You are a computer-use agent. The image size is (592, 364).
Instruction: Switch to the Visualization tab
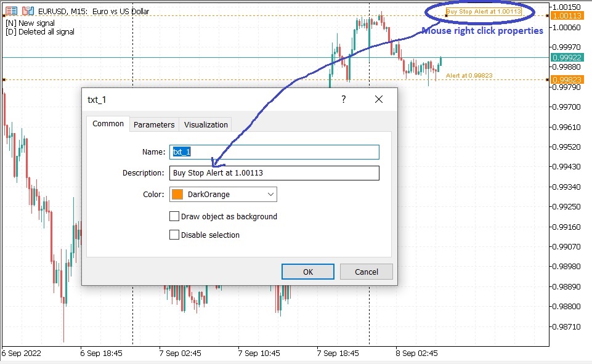[x=205, y=124]
